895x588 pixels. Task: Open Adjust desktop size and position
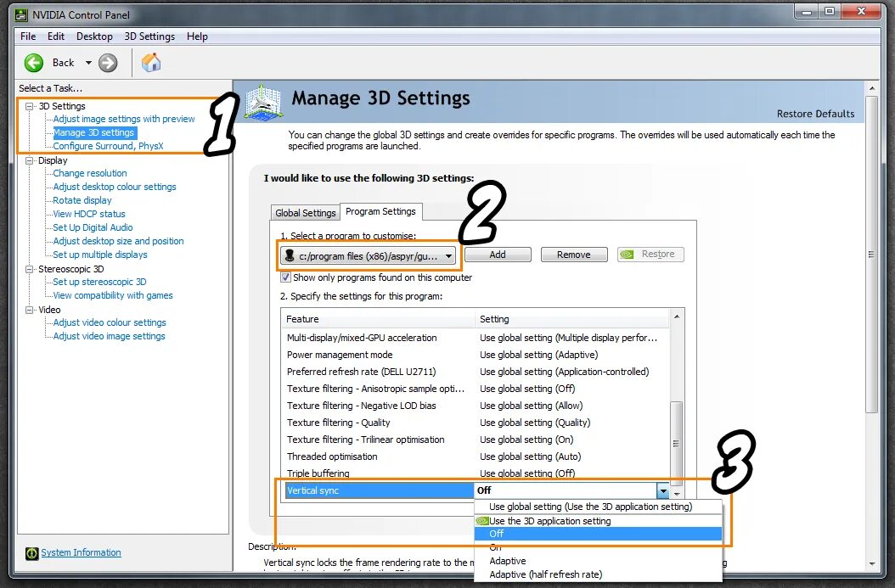[x=118, y=241]
